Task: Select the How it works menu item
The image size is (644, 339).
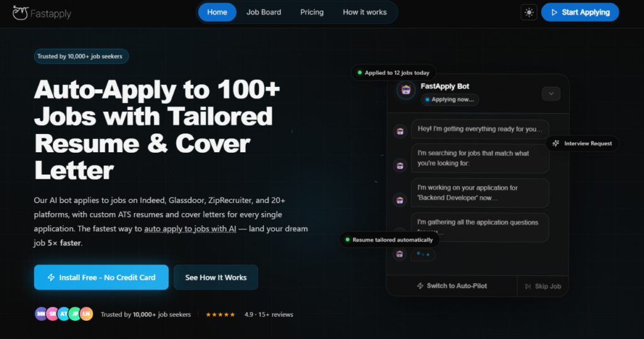Action: pyautogui.click(x=365, y=13)
